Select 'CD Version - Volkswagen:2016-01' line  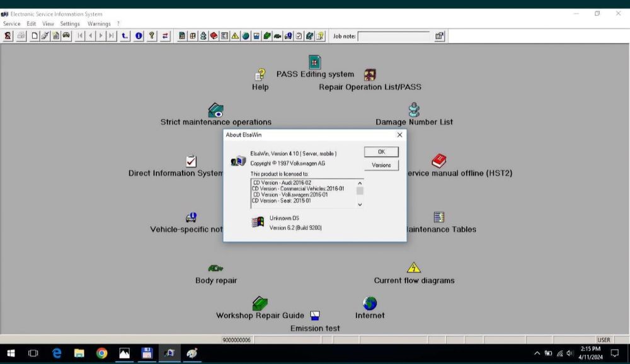pos(290,195)
